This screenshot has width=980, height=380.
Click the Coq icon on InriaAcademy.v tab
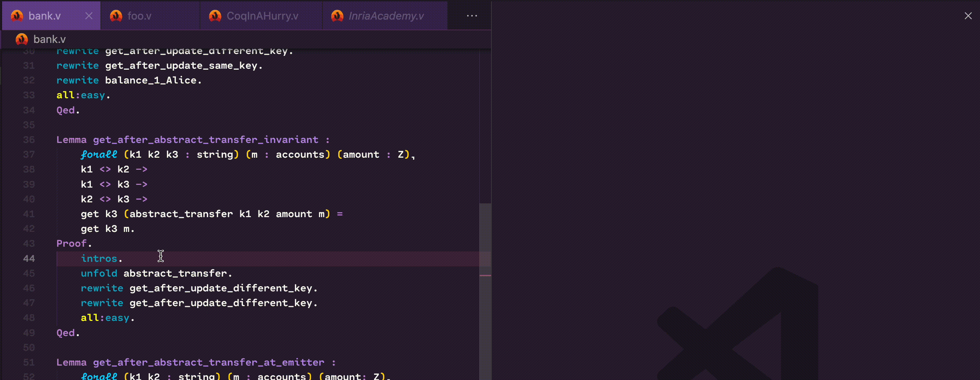pos(337,16)
